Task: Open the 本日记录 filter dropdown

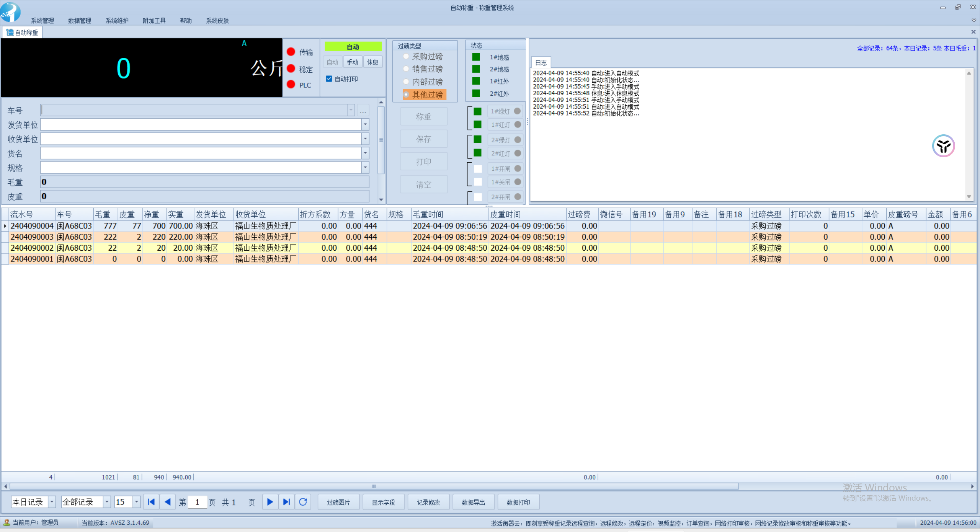Action: coord(52,502)
